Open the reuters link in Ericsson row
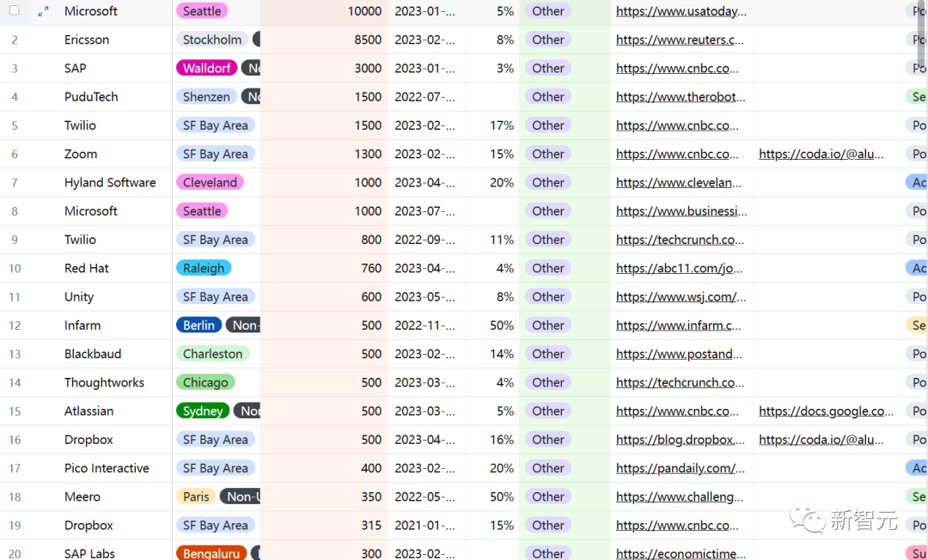The width and height of the screenshot is (928, 560). 680,40
